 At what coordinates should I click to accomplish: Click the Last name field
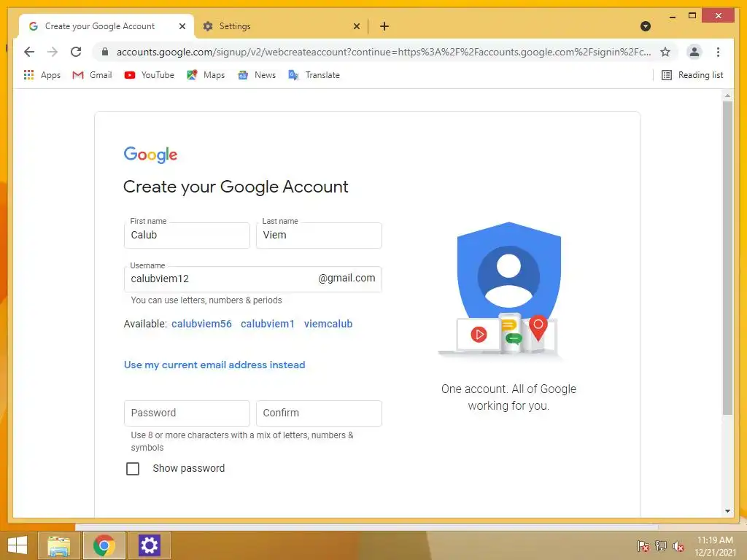pos(319,236)
